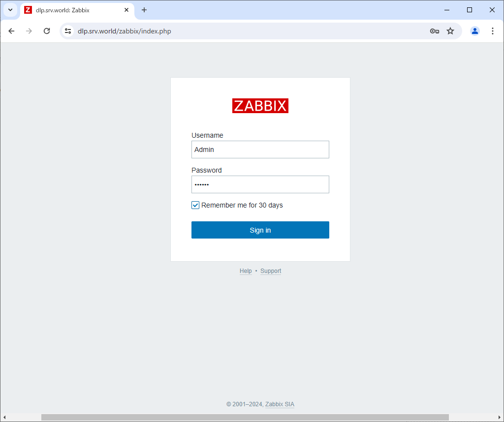
Task: Minimize the browser window
Action: click(x=447, y=10)
